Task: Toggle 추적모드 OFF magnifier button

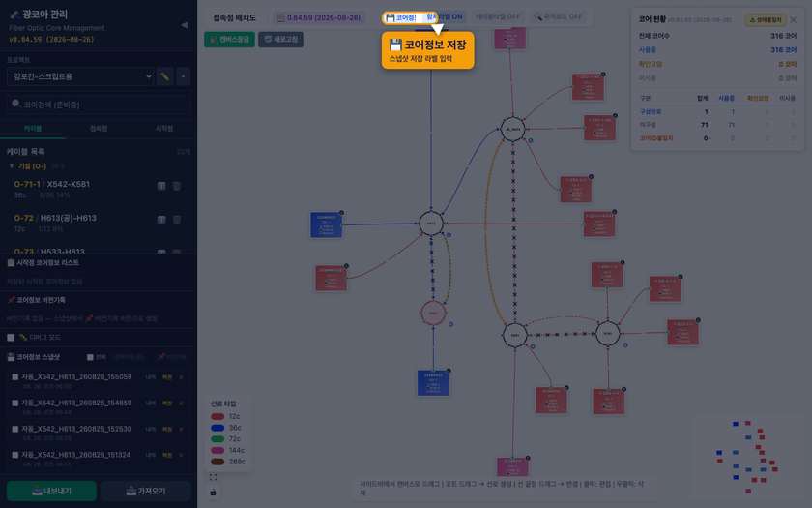Action: [x=559, y=17]
